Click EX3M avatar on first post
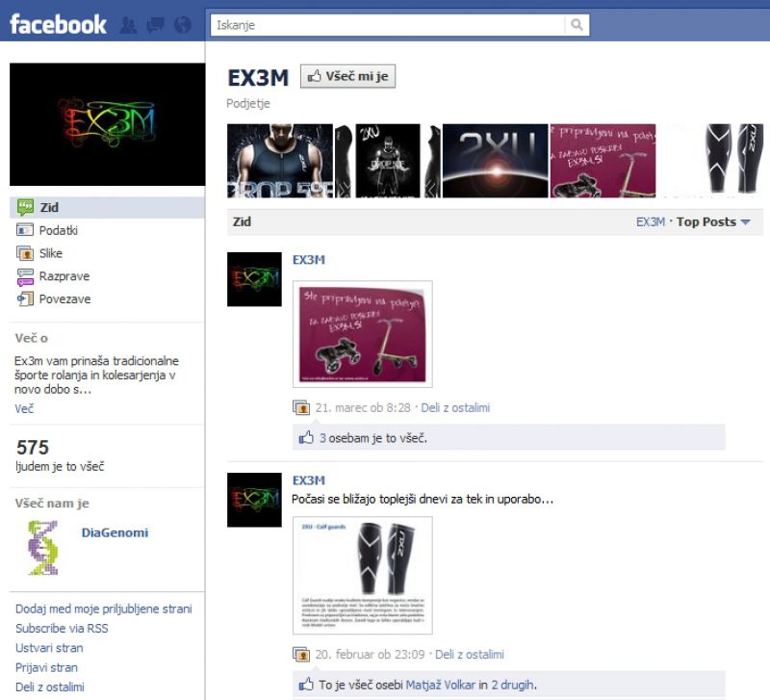The image size is (770, 700). pyautogui.click(x=254, y=279)
